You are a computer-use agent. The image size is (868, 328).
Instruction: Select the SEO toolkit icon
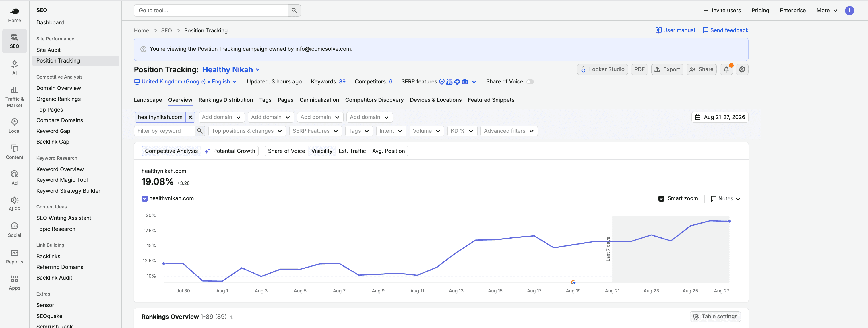point(14,41)
